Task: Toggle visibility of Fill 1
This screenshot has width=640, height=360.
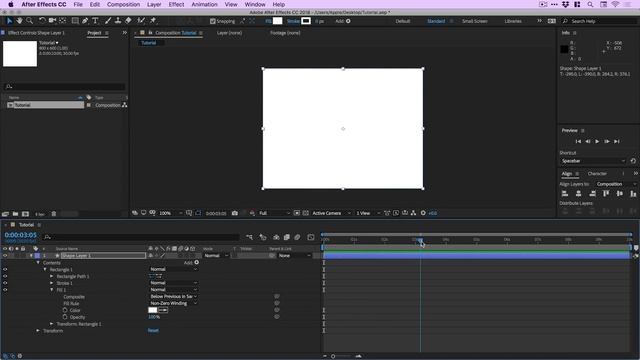Action: click(x=5, y=290)
